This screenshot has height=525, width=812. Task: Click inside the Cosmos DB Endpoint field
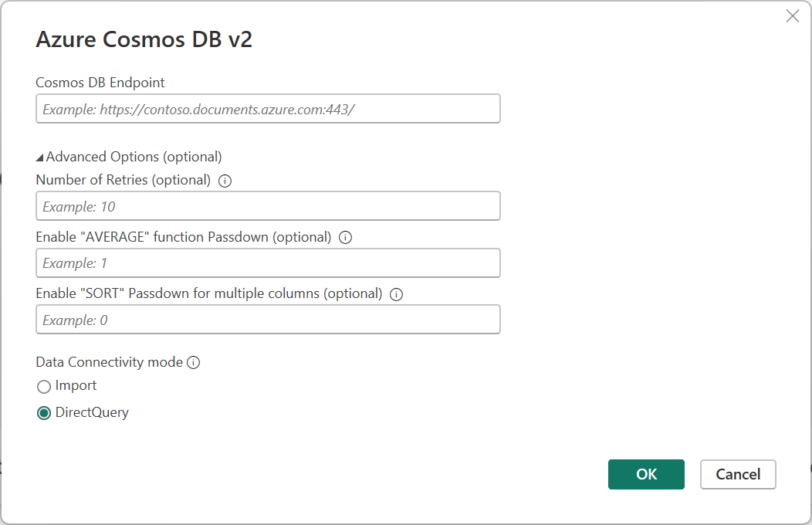pyautogui.click(x=268, y=108)
